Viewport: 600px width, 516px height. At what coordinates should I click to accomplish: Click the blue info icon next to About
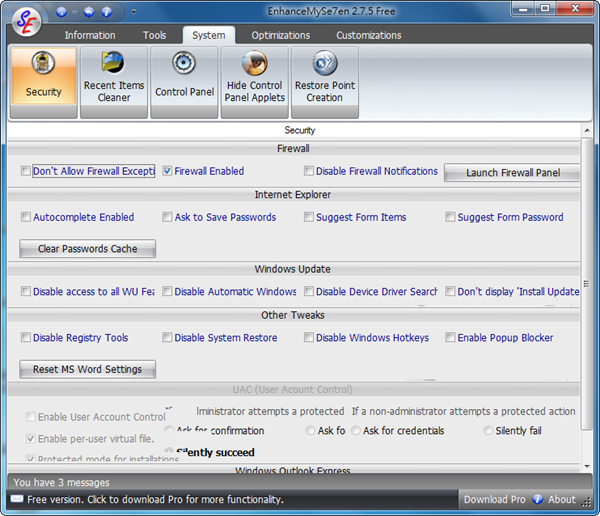538,499
